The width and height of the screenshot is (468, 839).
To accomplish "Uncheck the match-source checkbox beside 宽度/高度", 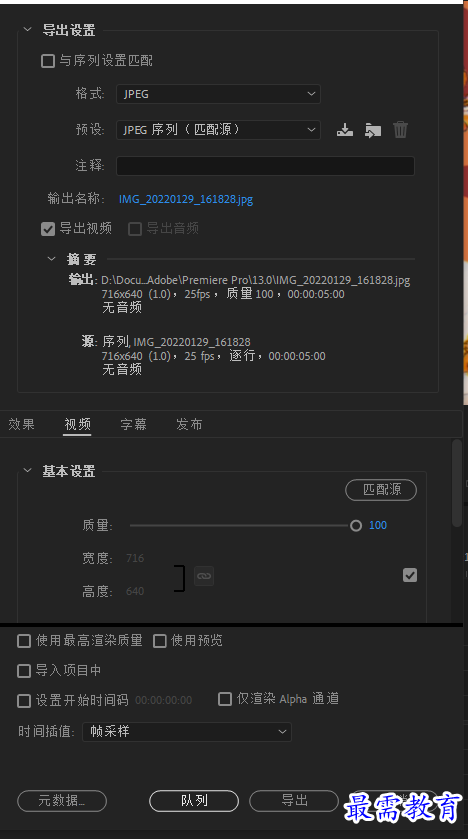I will click(x=410, y=575).
